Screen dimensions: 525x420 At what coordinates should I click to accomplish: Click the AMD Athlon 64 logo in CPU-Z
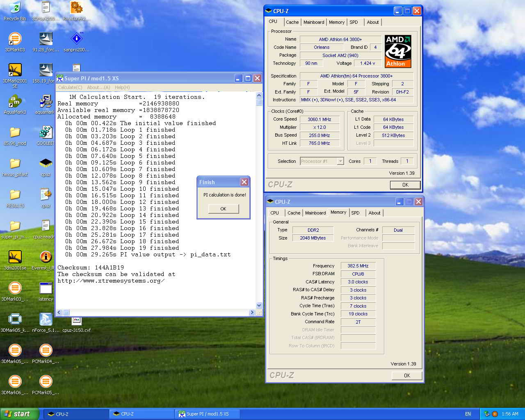click(398, 51)
